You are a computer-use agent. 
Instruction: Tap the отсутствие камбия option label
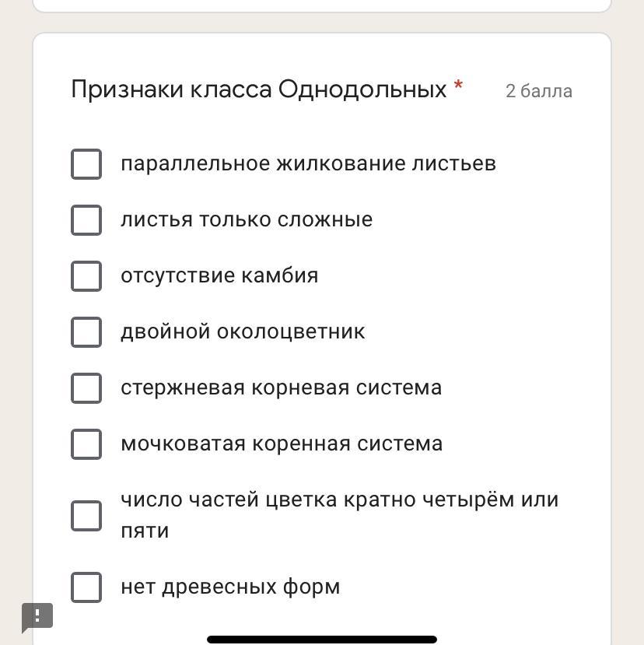[x=219, y=276]
